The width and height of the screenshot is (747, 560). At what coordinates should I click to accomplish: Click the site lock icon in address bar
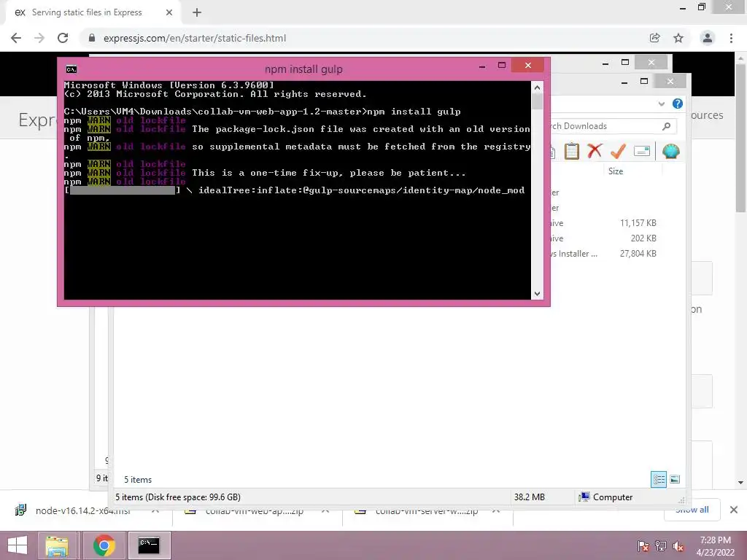click(92, 38)
